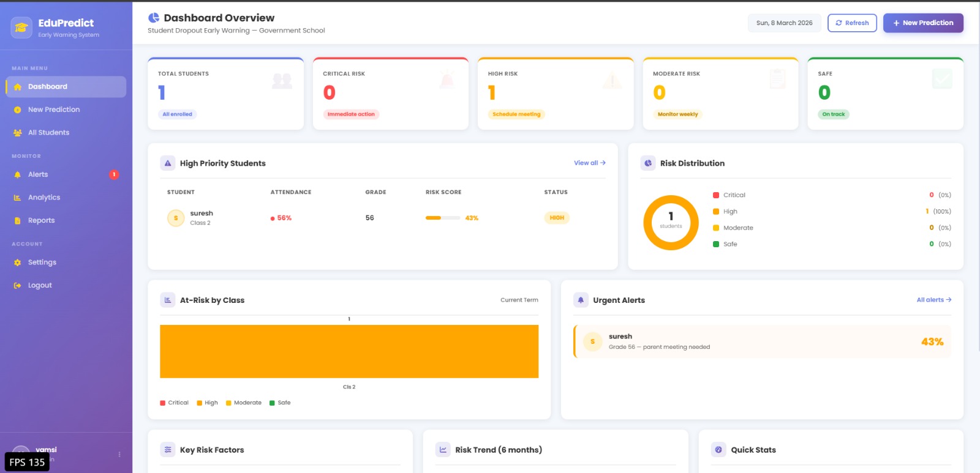980x473 pixels.
Task: Click the orange Cls 2 bar
Action: 349,351
